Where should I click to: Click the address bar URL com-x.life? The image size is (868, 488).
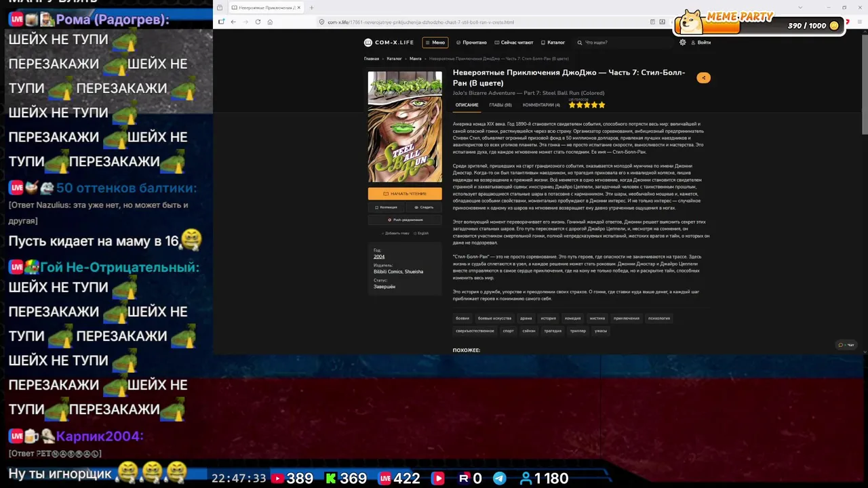420,22
